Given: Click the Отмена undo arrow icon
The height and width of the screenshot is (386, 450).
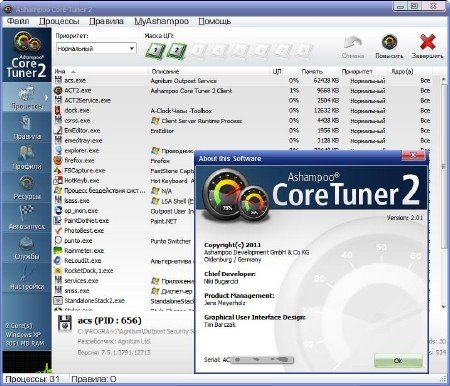Looking at the screenshot, I should [353, 43].
